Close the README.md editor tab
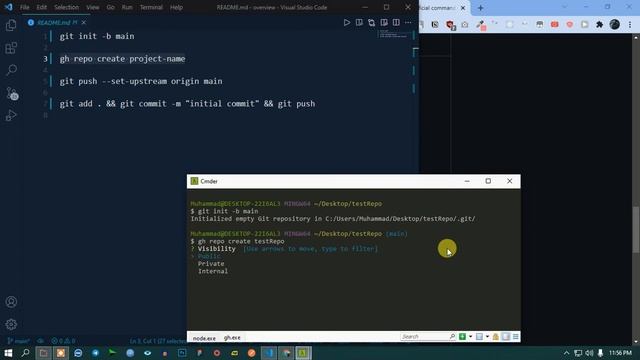Viewport: 640px width, 360px height. point(84,22)
